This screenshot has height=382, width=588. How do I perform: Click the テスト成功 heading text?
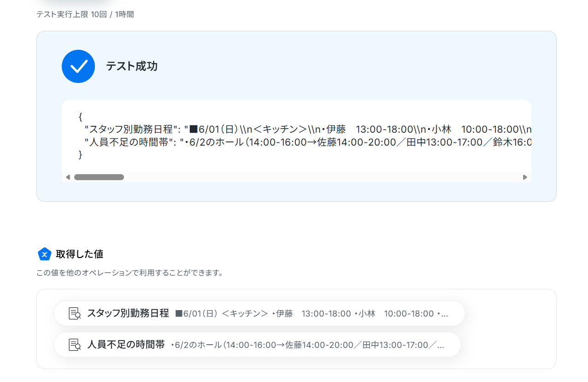132,66
